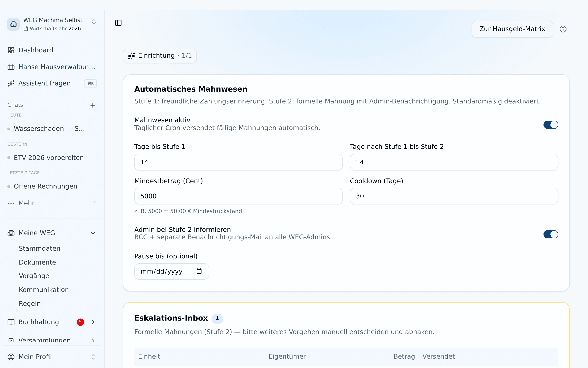Screen dimensions: 588x368
Task: Click Zur Hausgeld-Matrix button
Action: [512, 29]
